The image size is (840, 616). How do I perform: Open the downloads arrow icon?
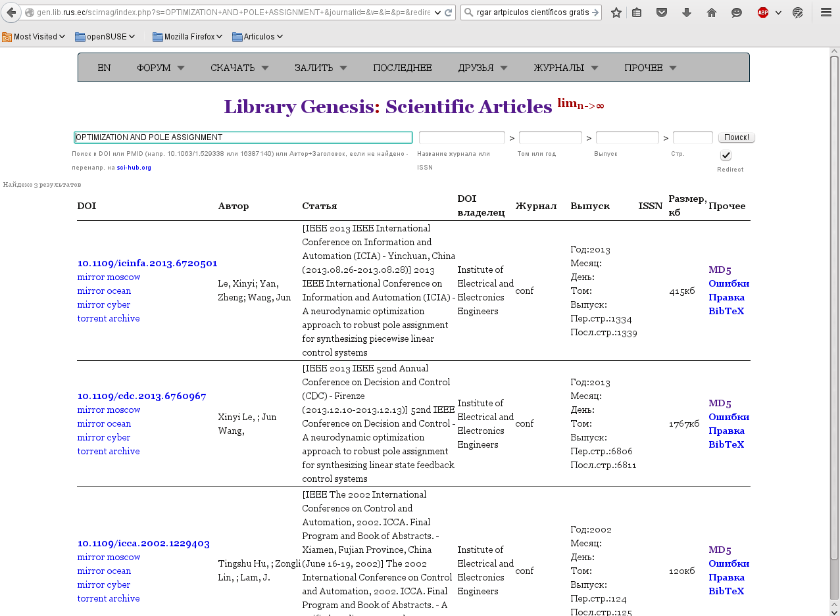tap(687, 12)
